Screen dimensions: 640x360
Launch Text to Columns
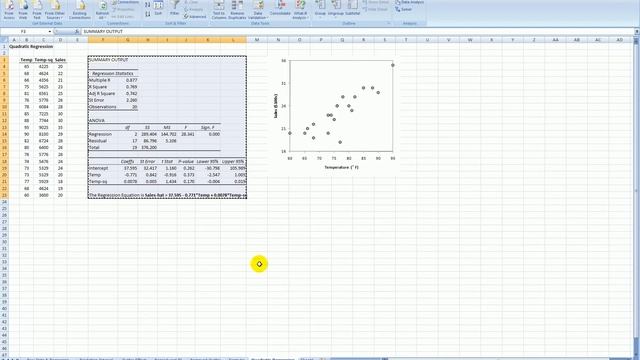(219, 10)
